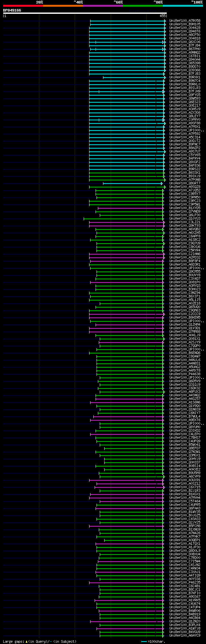Select the UniRef100_B7FJH9 label
The height and width of the screenshot is (644, 206).
[x=185, y=92]
